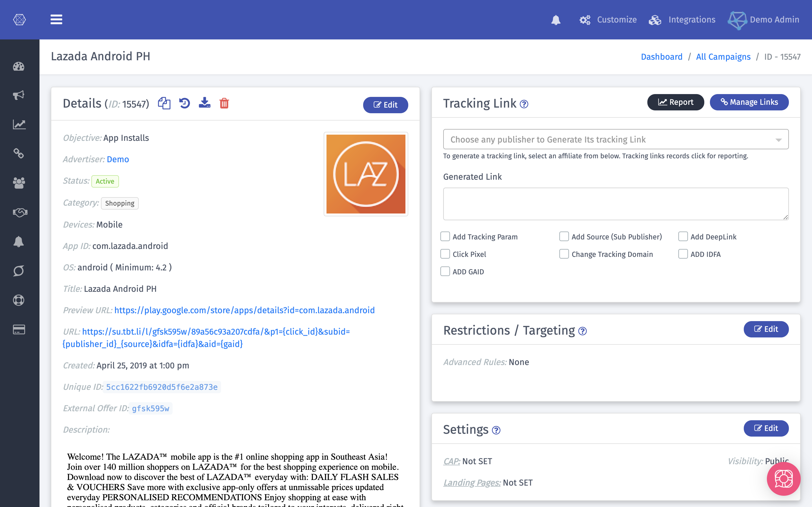This screenshot has height=507, width=812.
Task: Enable Add Tracking Param checkbox
Action: (x=445, y=236)
